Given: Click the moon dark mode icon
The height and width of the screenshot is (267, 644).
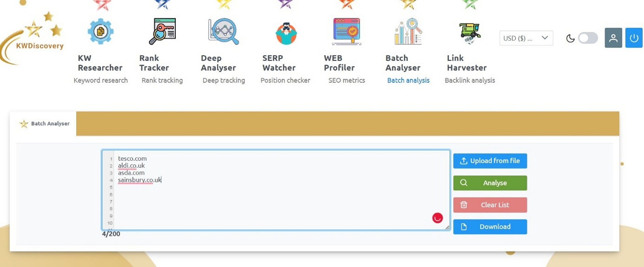Looking at the screenshot, I should [x=570, y=38].
